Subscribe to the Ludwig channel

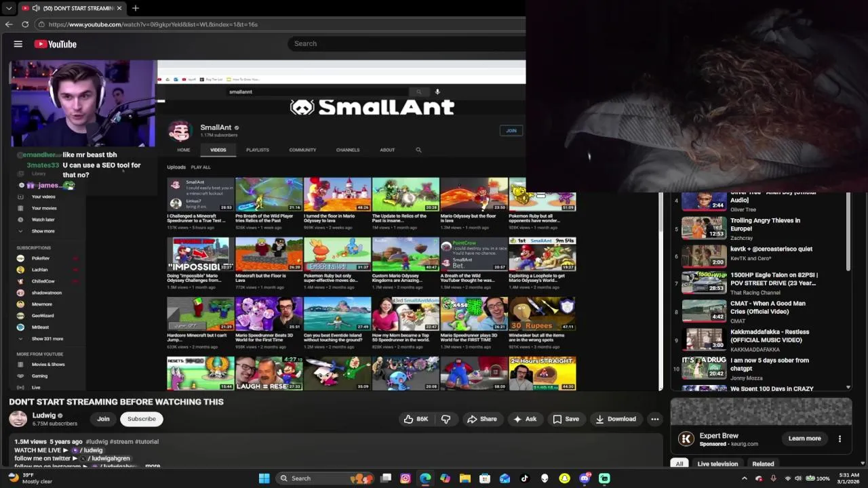pos(142,419)
